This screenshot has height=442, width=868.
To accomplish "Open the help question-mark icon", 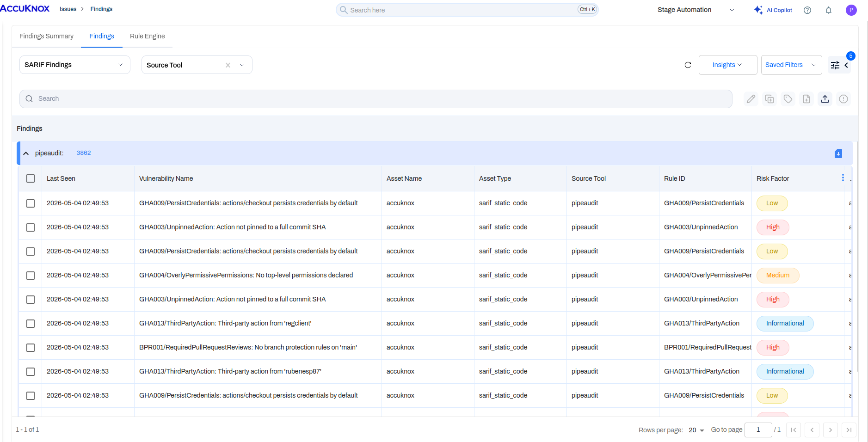I will [x=807, y=10].
